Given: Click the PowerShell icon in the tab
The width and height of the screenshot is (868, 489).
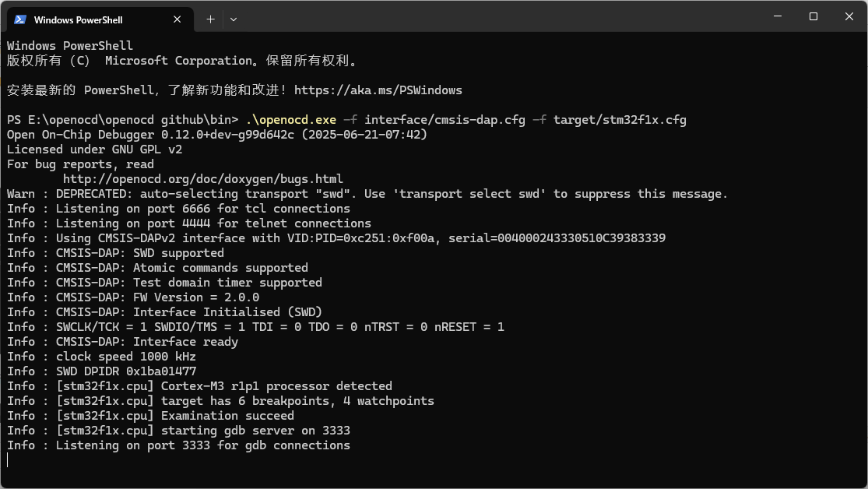Looking at the screenshot, I should 20,19.
